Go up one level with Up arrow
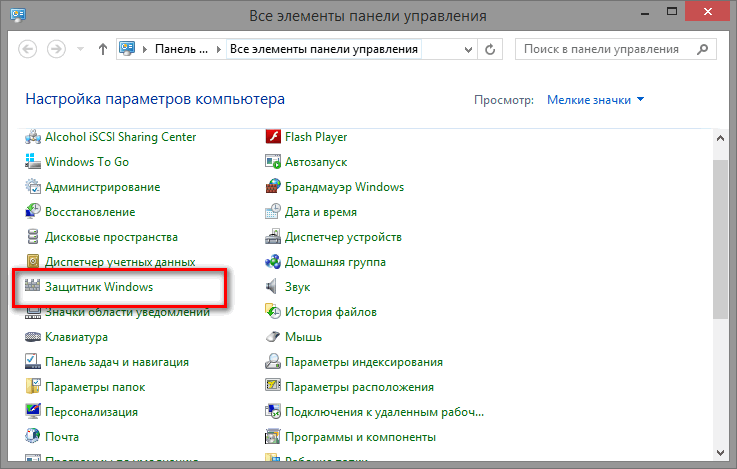 click(102, 49)
